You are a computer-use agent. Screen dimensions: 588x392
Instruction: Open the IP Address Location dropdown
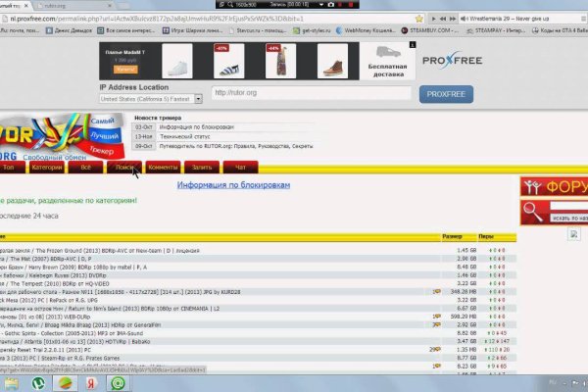coord(146,99)
